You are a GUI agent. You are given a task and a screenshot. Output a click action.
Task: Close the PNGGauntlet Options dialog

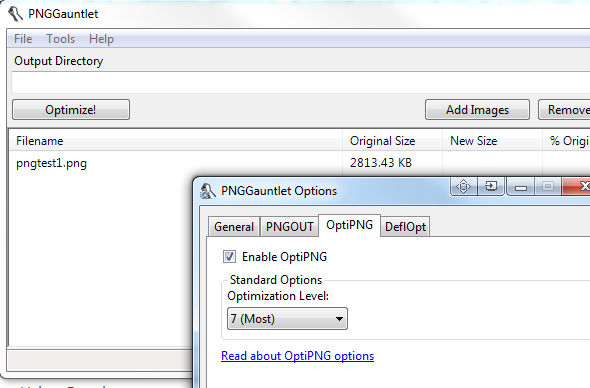(576, 186)
